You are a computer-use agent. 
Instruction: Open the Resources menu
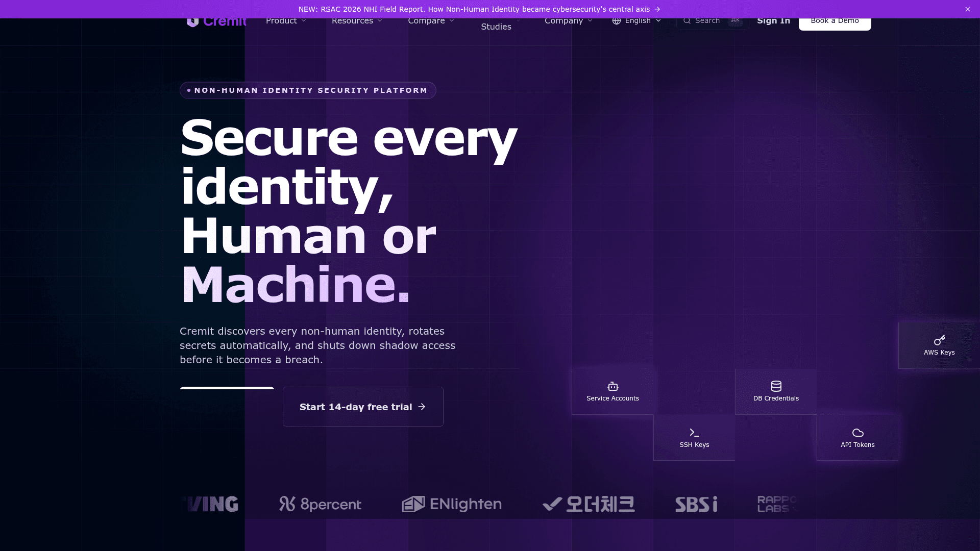(357, 21)
